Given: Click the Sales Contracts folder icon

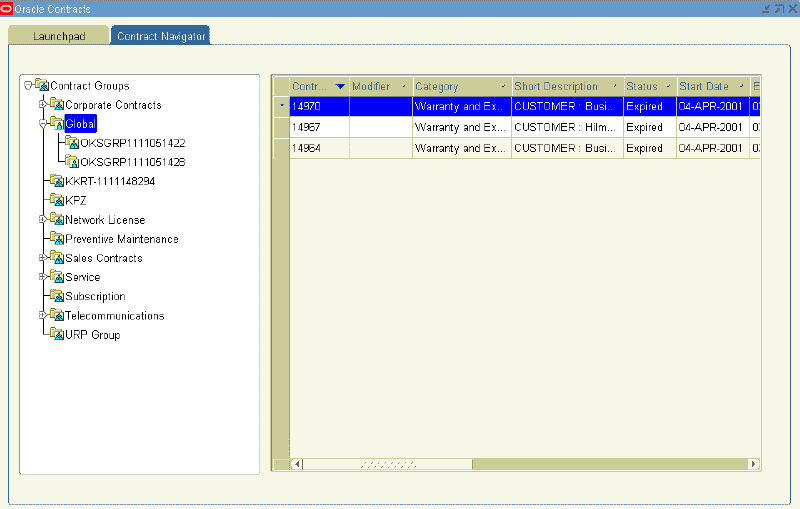Looking at the screenshot, I should [x=57, y=258].
